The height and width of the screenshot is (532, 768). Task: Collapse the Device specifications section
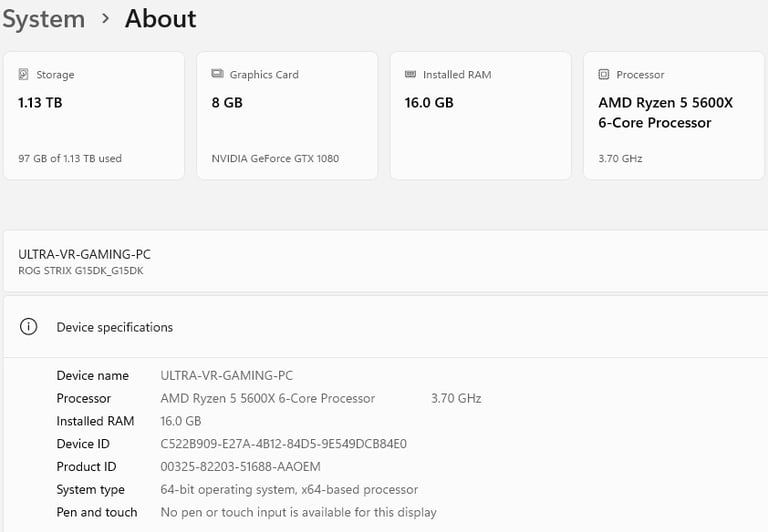click(386, 327)
